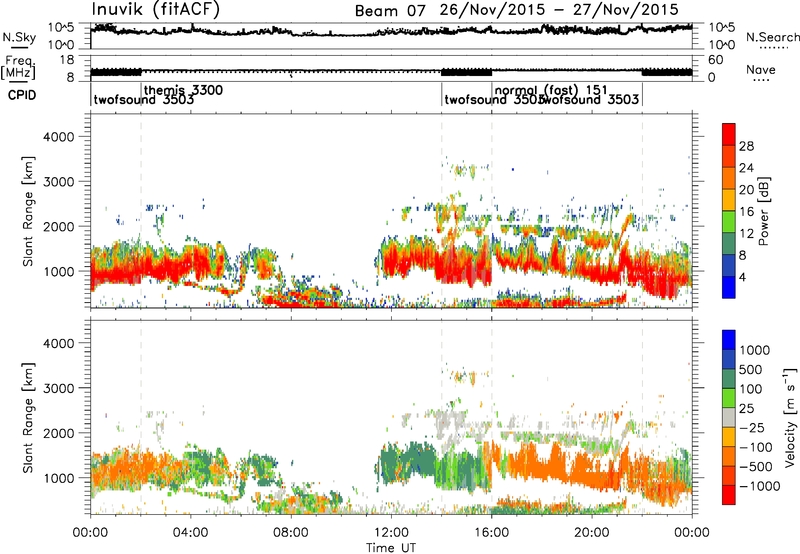Click the 28 tick on Power colorbar
800x554 pixels.
coord(746,146)
